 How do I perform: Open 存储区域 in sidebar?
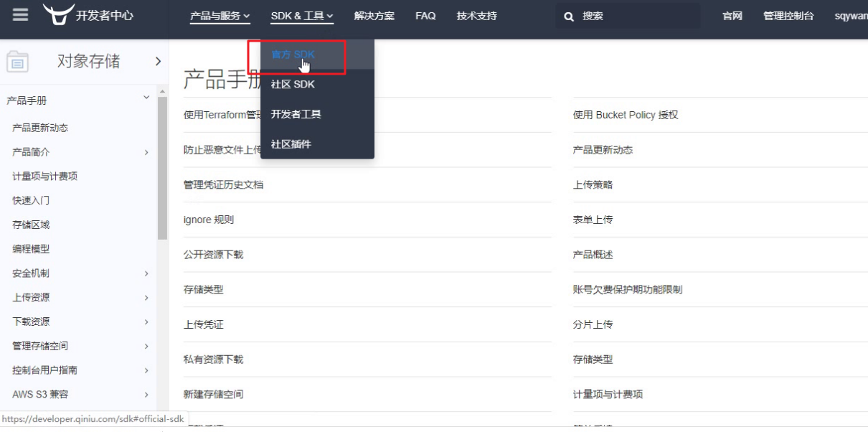31,225
